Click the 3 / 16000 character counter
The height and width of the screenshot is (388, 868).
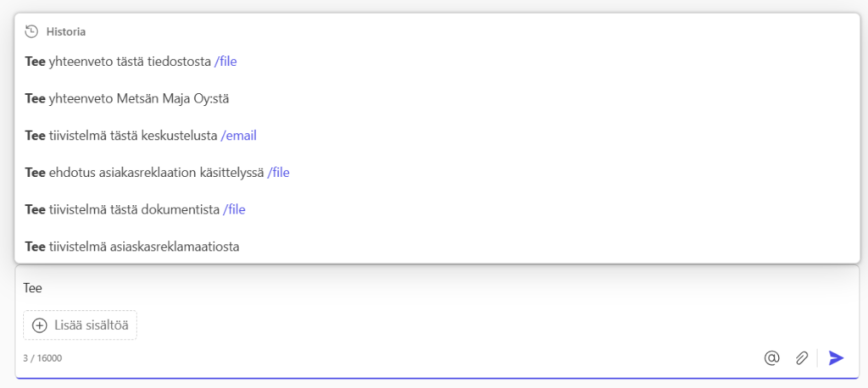tap(42, 358)
